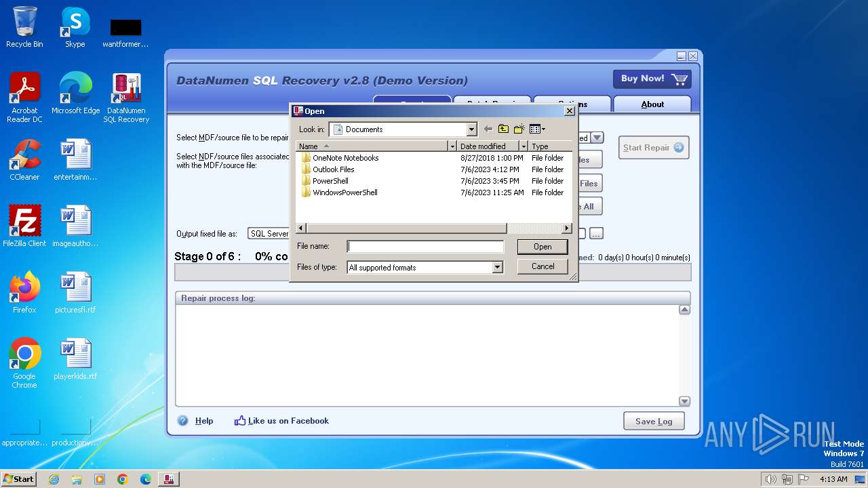Go up one folder level
The height and width of the screenshot is (488, 868).
coord(503,129)
